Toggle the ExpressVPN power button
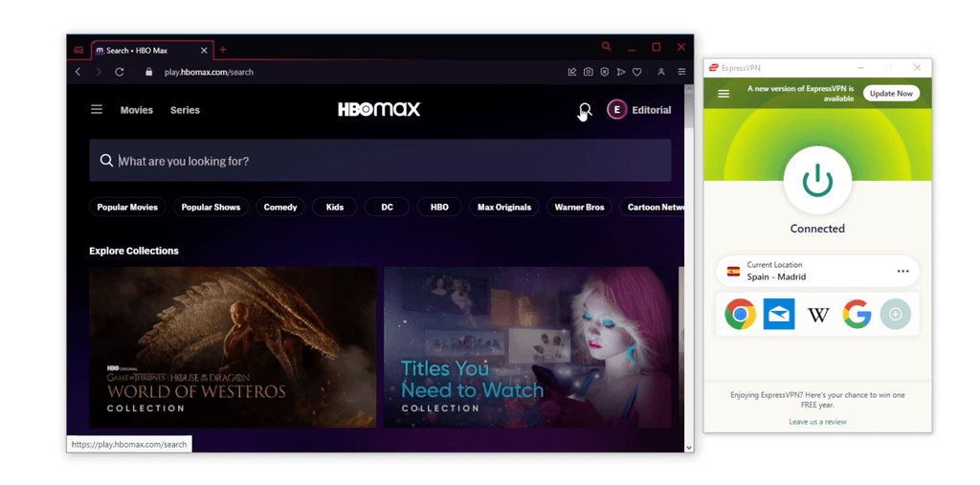This screenshot has width=980, height=485. coord(817,181)
